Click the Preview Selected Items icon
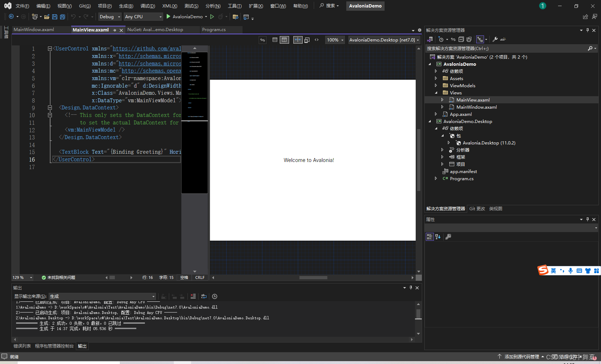This screenshot has height=364, width=601. (x=503, y=39)
